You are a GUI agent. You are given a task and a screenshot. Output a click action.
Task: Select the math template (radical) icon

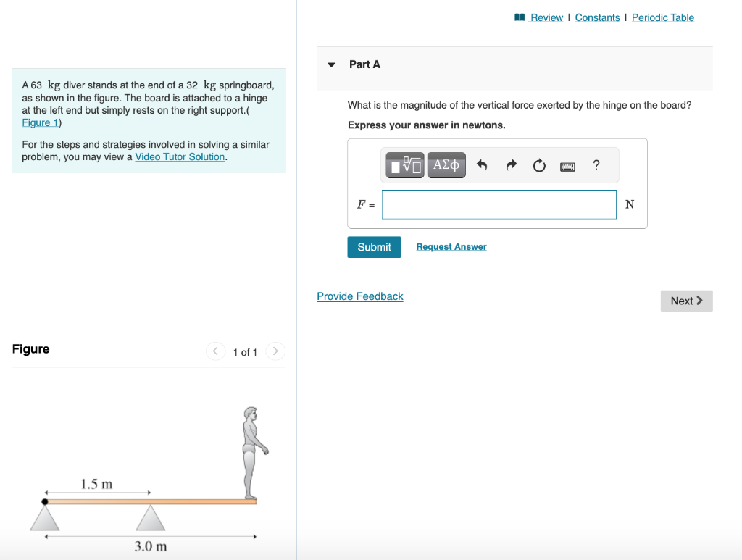(x=404, y=165)
